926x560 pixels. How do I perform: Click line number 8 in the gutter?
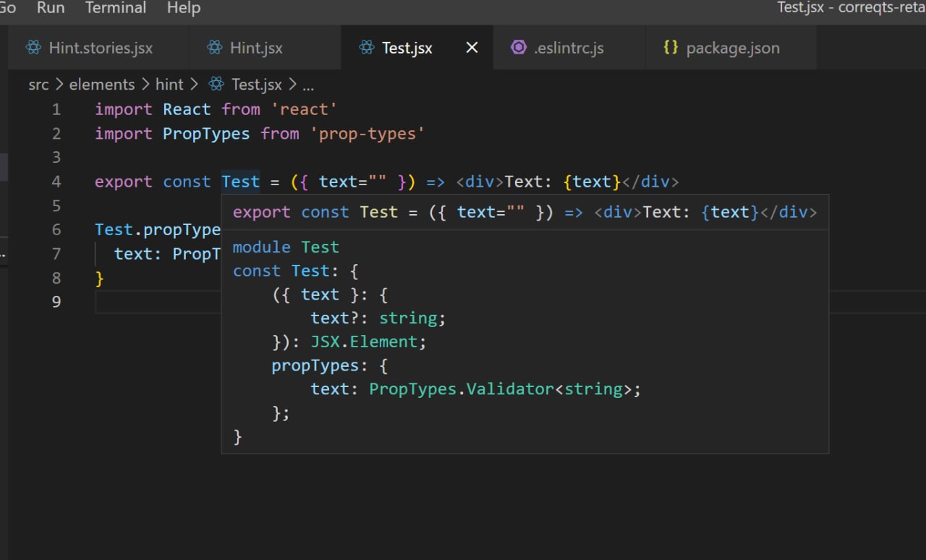(x=56, y=278)
